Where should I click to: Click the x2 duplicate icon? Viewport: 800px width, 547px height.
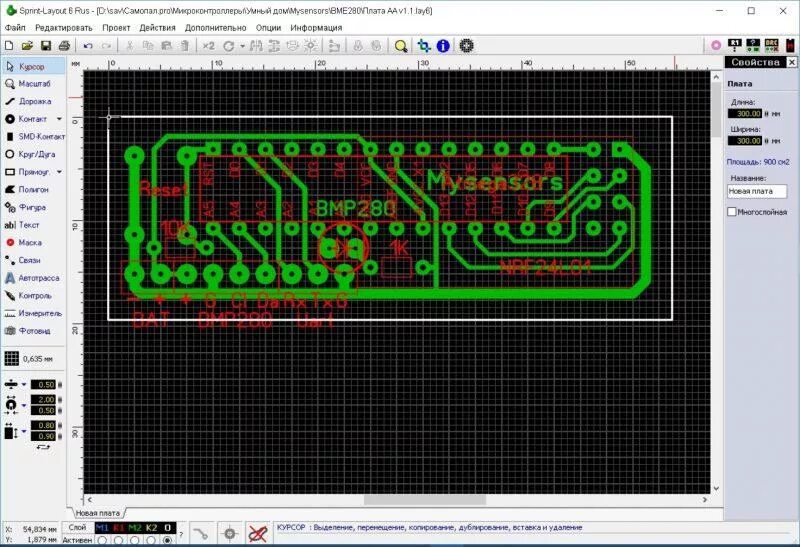pyautogui.click(x=208, y=46)
